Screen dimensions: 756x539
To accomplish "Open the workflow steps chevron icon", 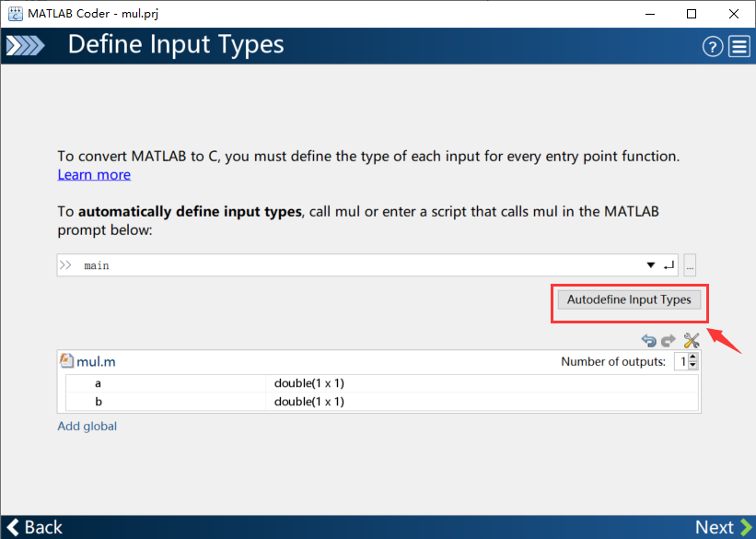I will tap(25, 46).
